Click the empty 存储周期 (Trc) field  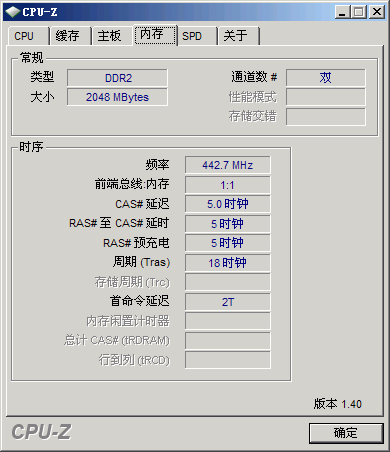[x=228, y=282]
